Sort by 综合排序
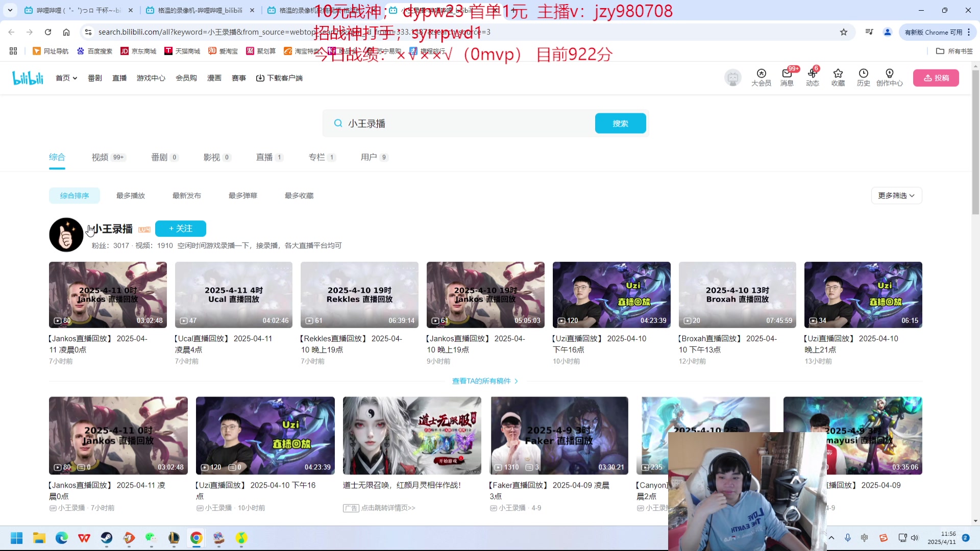This screenshot has width=980, height=551. [x=75, y=196]
